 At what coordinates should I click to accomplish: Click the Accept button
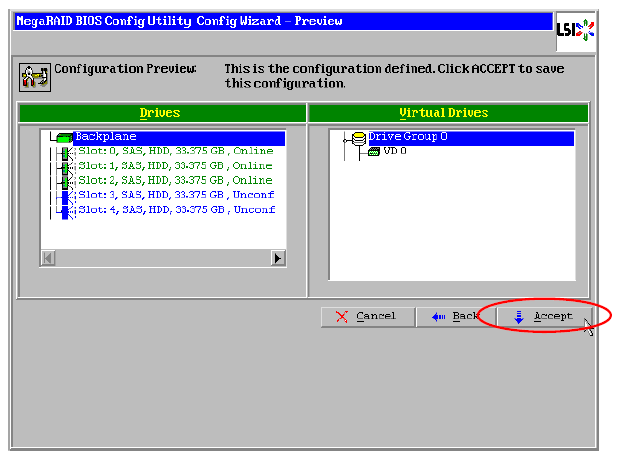tap(544, 317)
